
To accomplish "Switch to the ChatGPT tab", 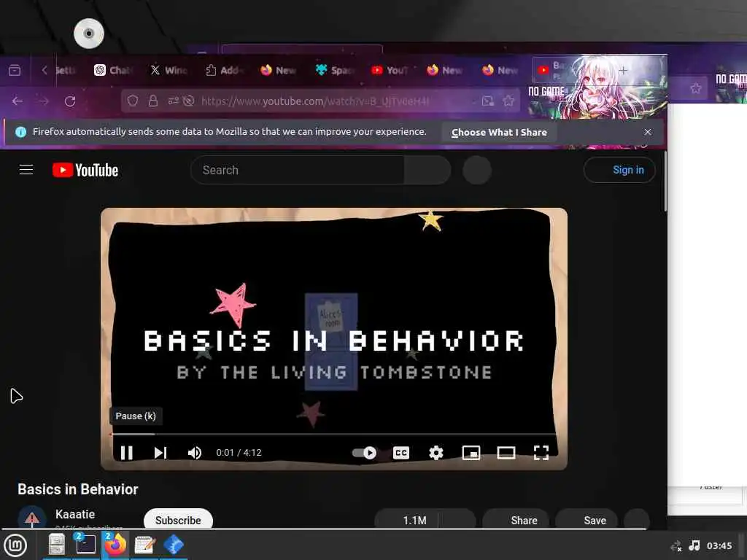I will click(113, 71).
